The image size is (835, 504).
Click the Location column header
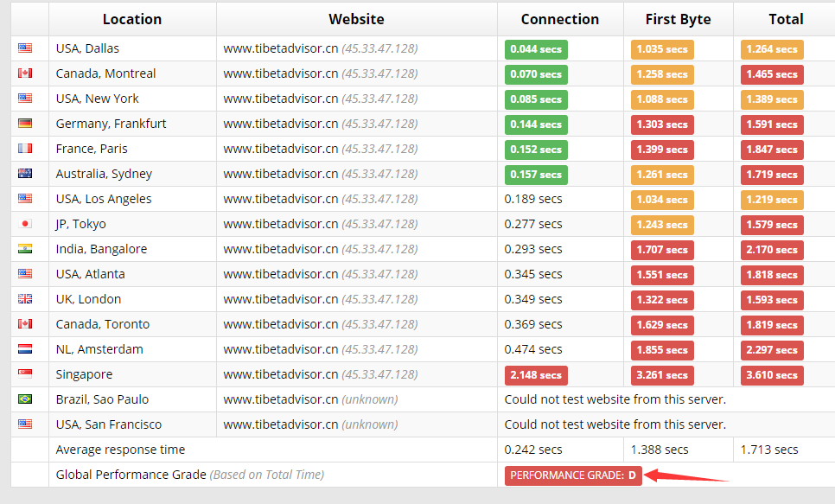point(132,19)
